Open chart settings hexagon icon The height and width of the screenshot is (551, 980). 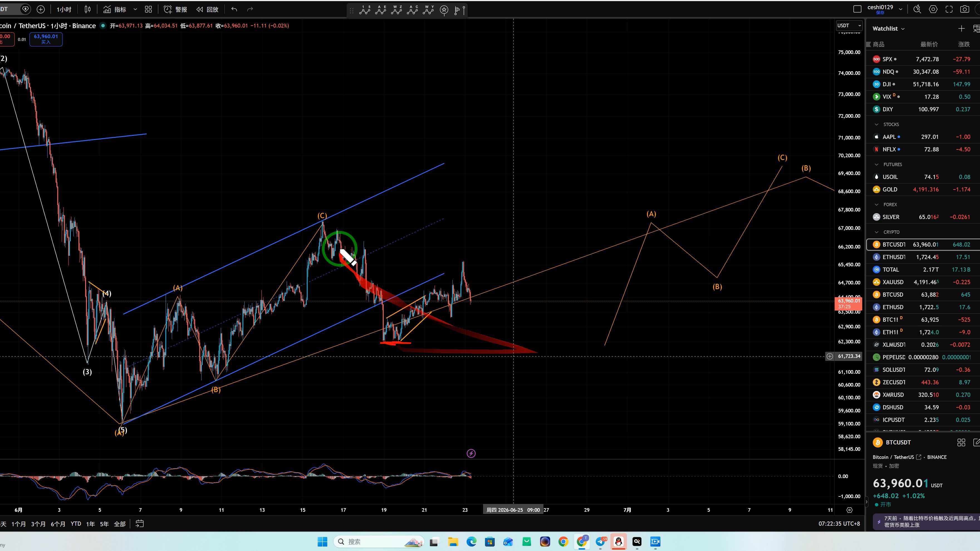933,9
